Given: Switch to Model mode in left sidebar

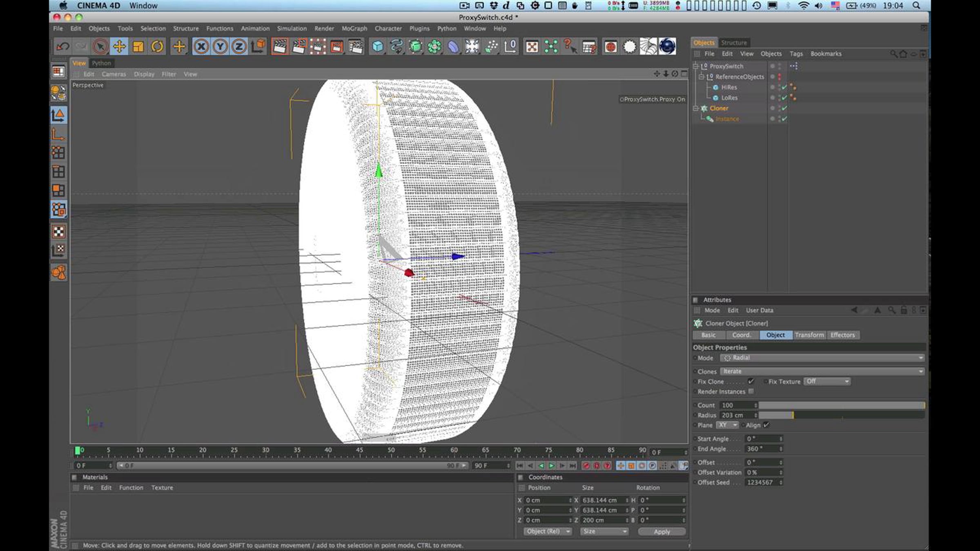Looking at the screenshot, I should pos(59,115).
